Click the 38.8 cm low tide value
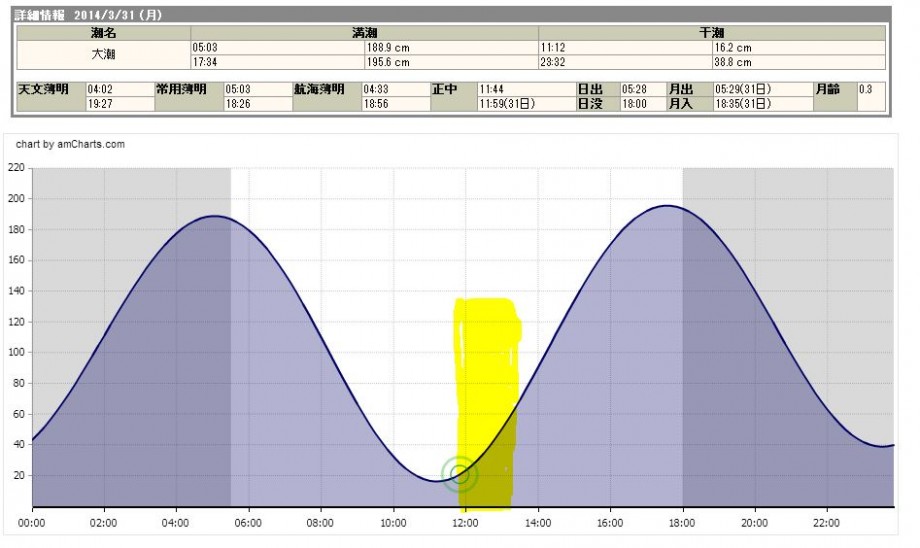920x548 pixels. pos(799,62)
